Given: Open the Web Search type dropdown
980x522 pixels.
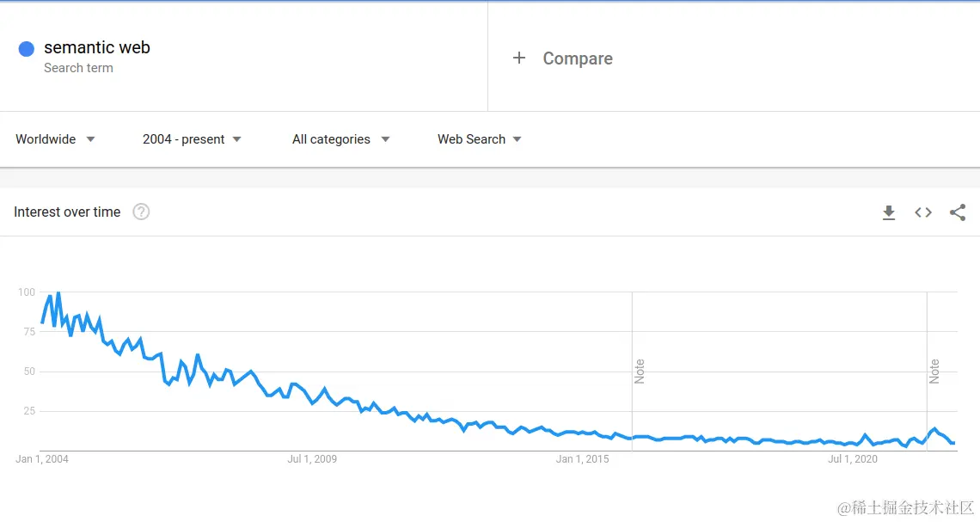Looking at the screenshot, I should click(x=480, y=139).
